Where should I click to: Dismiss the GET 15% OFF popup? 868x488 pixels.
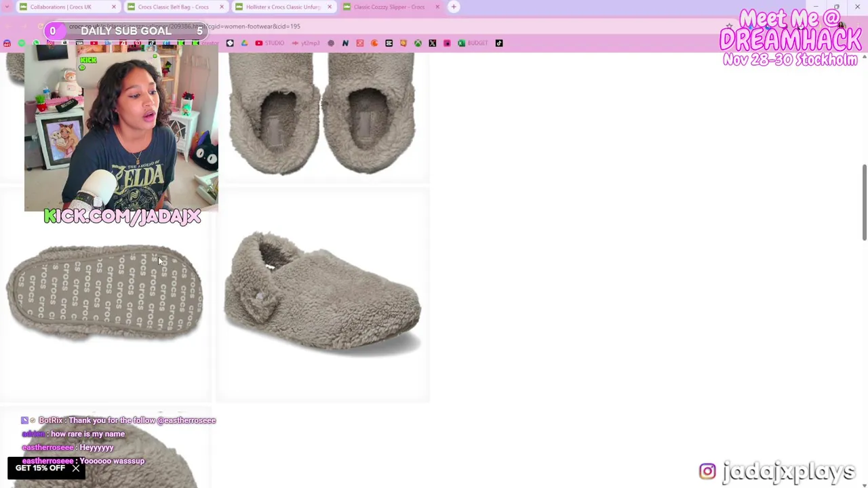click(76, 468)
